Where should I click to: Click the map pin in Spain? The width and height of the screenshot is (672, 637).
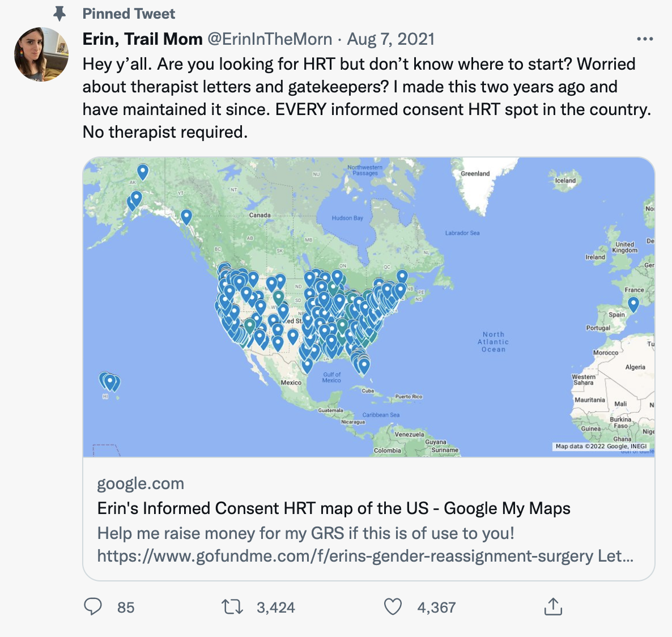click(x=633, y=304)
